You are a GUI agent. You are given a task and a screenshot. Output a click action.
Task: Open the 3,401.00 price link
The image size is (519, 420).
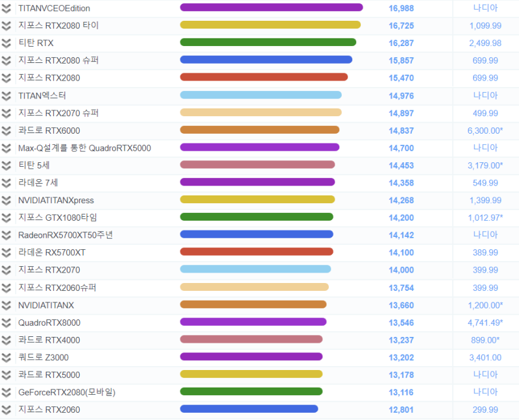pyautogui.click(x=485, y=358)
